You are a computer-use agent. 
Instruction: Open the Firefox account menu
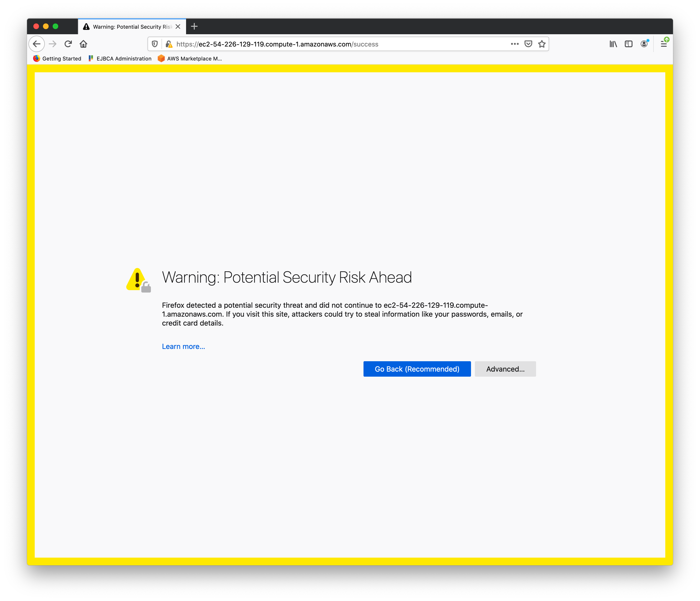point(644,44)
